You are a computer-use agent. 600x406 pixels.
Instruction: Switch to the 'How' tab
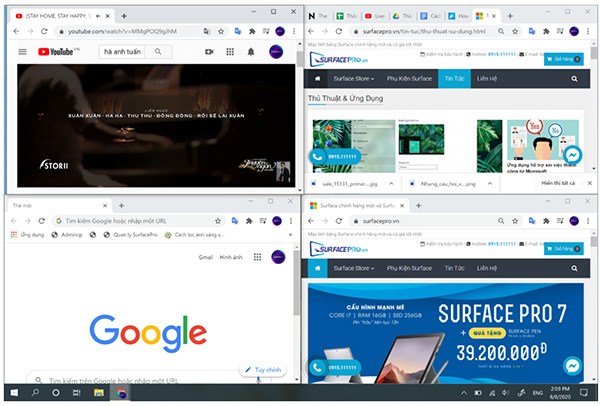pyautogui.click(x=458, y=16)
